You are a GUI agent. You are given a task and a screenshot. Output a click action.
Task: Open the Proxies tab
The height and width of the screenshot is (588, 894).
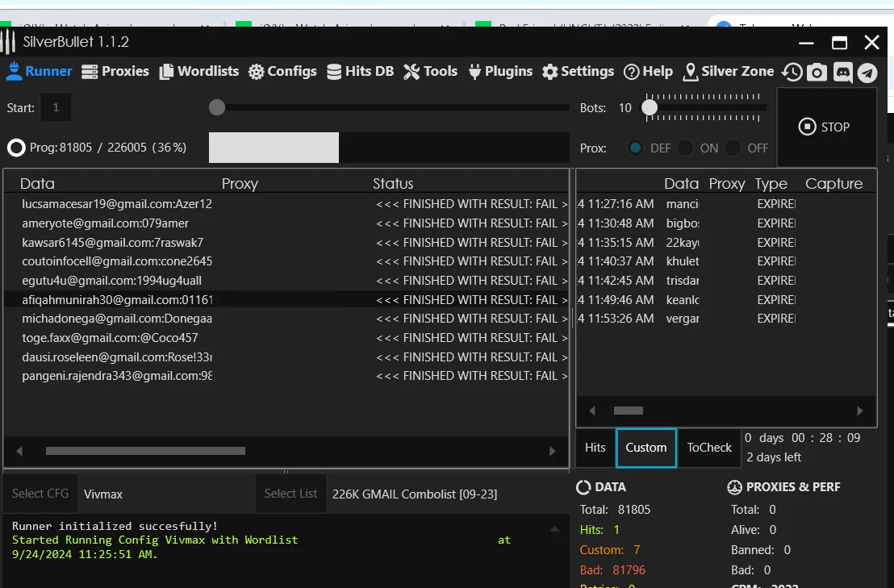(x=115, y=71)
